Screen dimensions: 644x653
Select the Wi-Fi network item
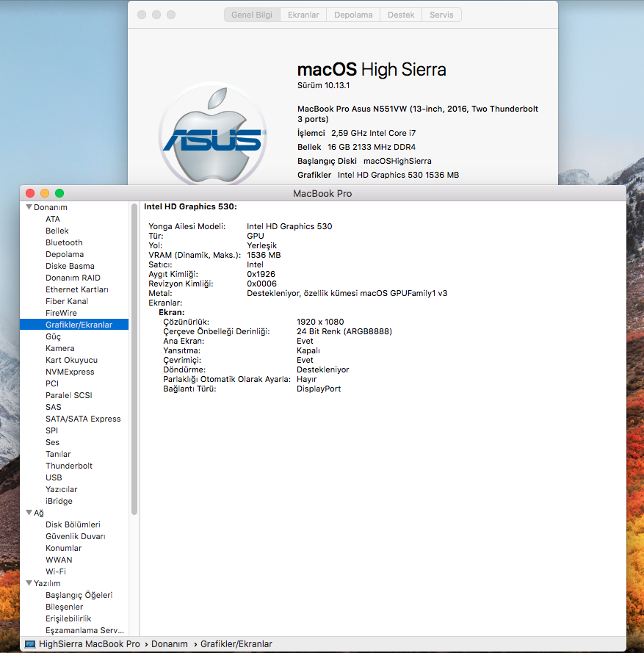(x=56, y=571)
